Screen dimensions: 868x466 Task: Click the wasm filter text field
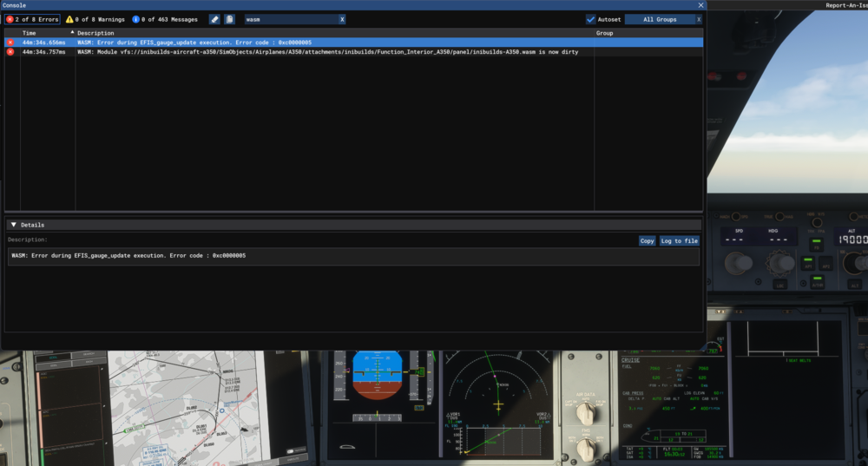point(289,19)
